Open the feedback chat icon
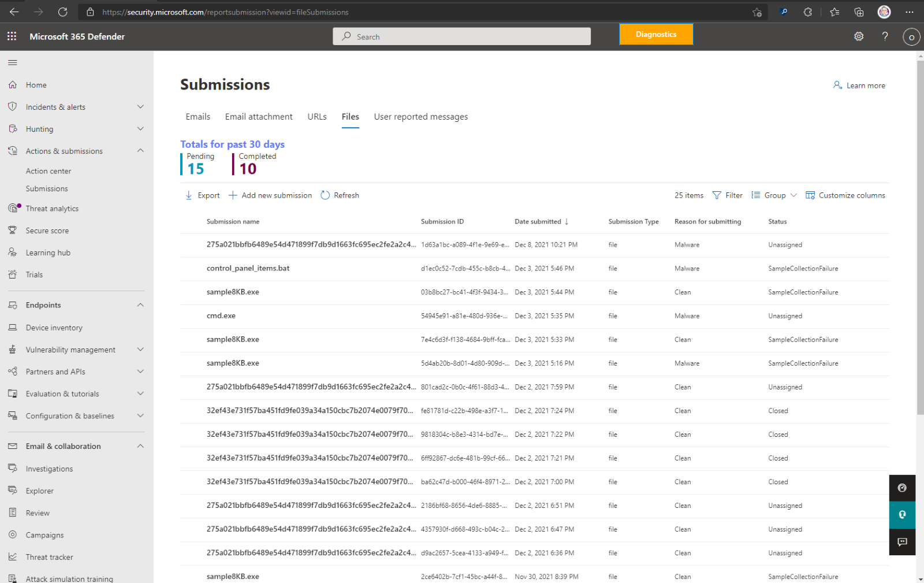The height and width of the screenshot is (583, 924). [x=902, y=542]
